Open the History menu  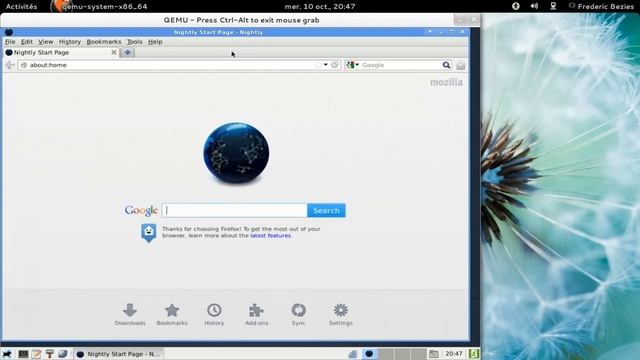(x=70, y=42)
